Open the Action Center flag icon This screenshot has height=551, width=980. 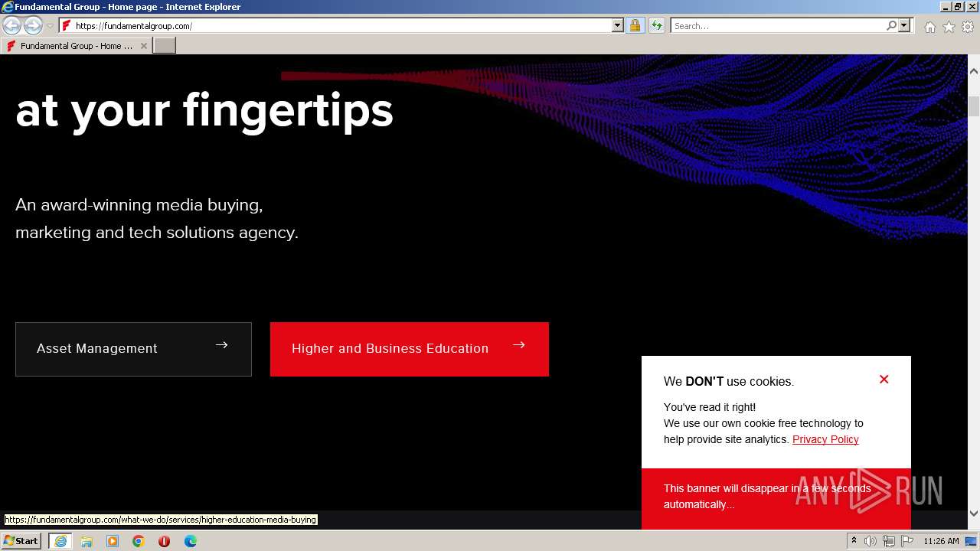click(906, 541)
